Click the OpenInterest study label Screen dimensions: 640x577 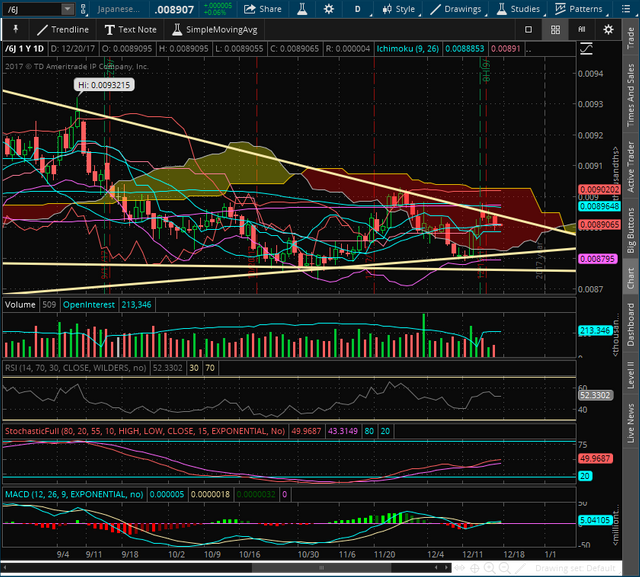point(89,304)
